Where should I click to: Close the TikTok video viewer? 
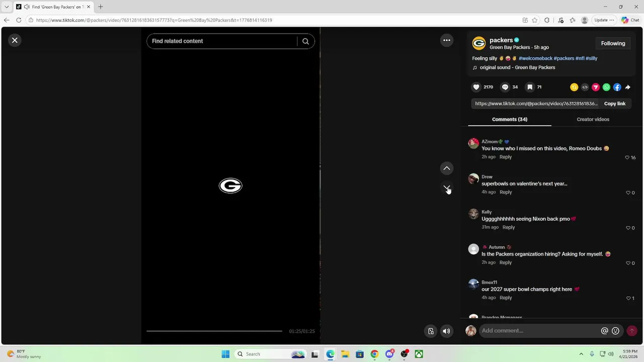tap(15, 40)
